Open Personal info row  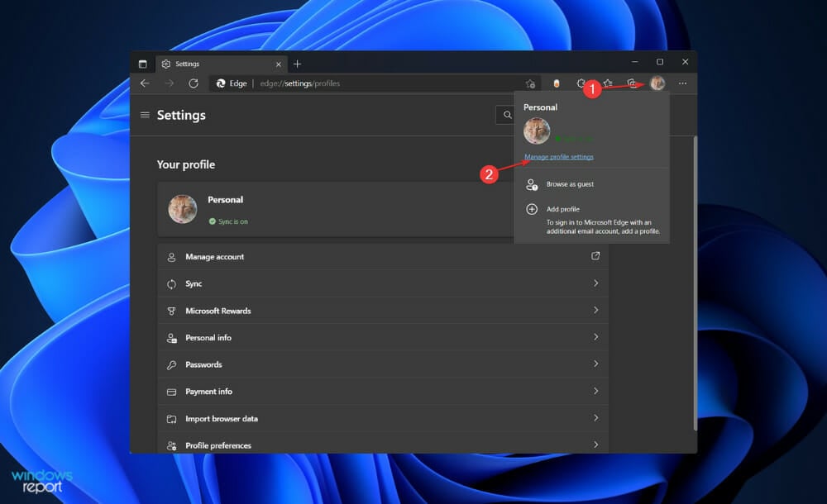point(383,337)
